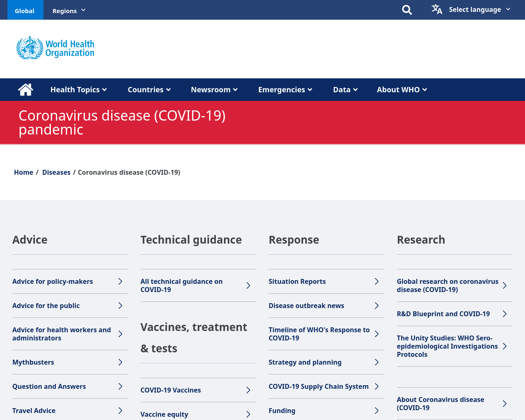Image resolution: width=525 pixels, height=420 pixels.
Task: Click the Coronavirus disease pandemic banner title
Action: (122, 122)
